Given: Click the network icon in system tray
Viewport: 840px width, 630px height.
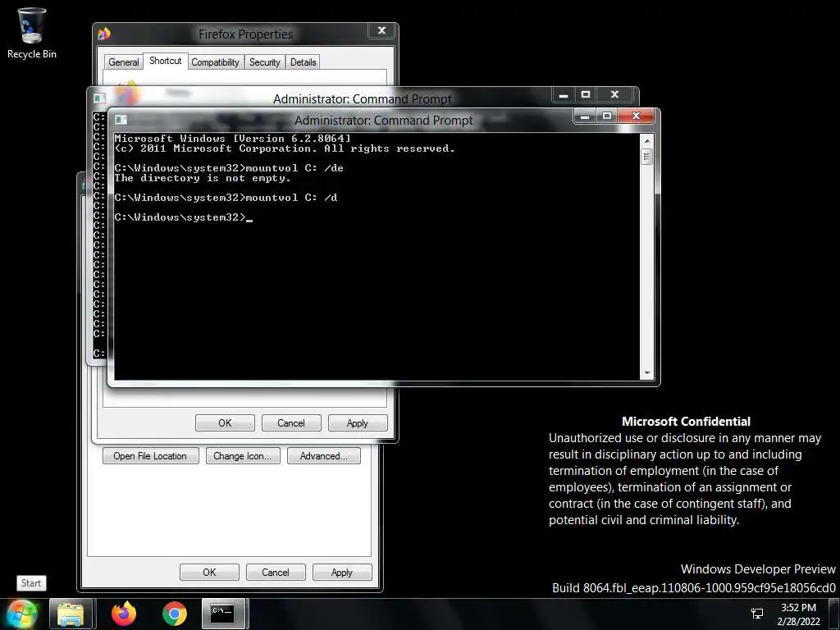Looking at the screenshot, I should [x=757, y=614].
